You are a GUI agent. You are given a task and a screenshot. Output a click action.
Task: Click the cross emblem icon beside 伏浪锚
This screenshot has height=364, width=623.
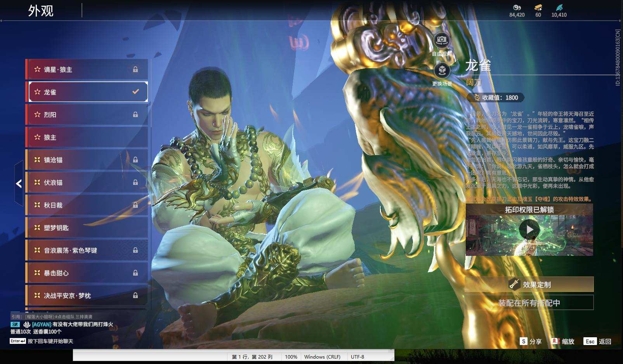coord(37,182)
